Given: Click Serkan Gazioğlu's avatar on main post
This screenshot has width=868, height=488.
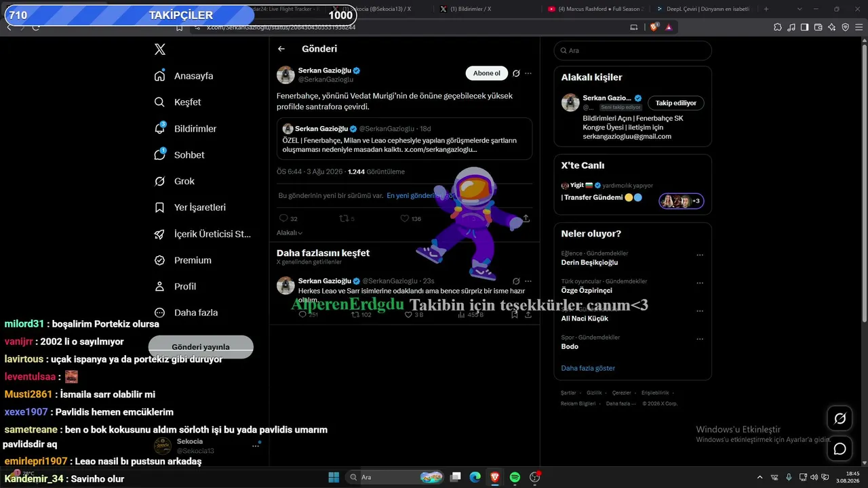Looking at the screenshot, I should point(285,75).
